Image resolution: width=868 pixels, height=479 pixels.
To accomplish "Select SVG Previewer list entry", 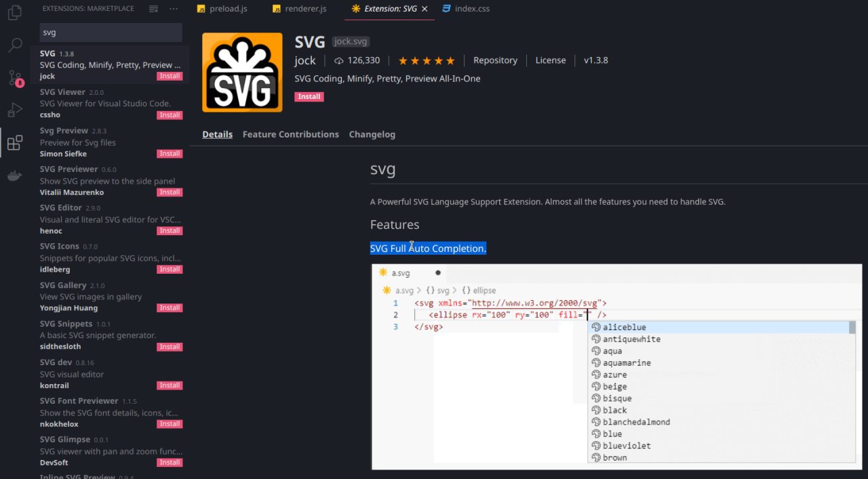I will tap(110, 180).
